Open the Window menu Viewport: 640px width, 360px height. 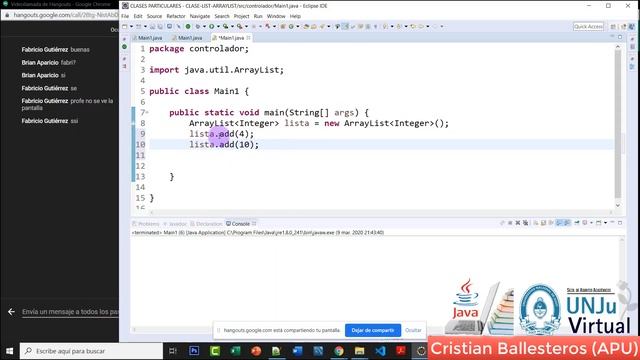coord(276,16)
